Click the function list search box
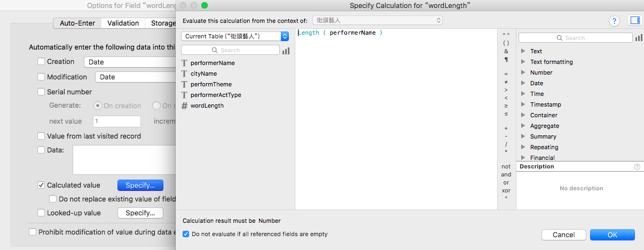Viewport: 644px width, 250px height. coord(575,38)
